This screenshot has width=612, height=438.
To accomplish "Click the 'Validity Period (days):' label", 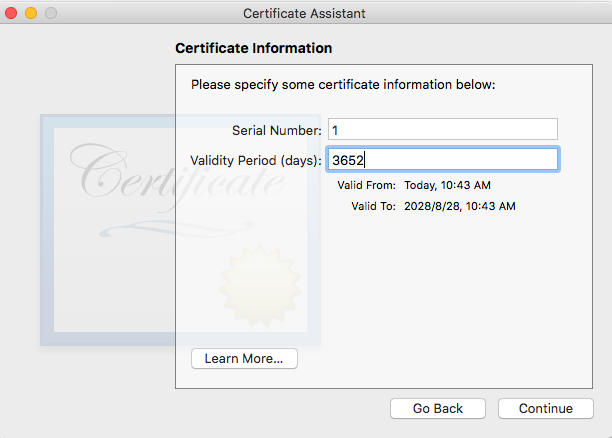I will click(x=256, y=160).
